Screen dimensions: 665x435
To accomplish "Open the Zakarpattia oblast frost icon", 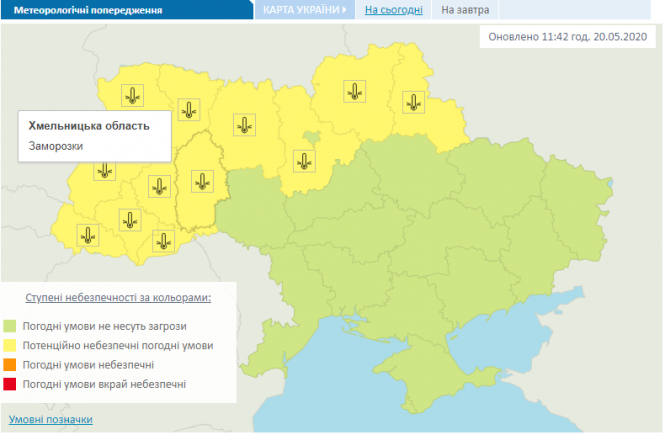I will click(x=88, y=235).
